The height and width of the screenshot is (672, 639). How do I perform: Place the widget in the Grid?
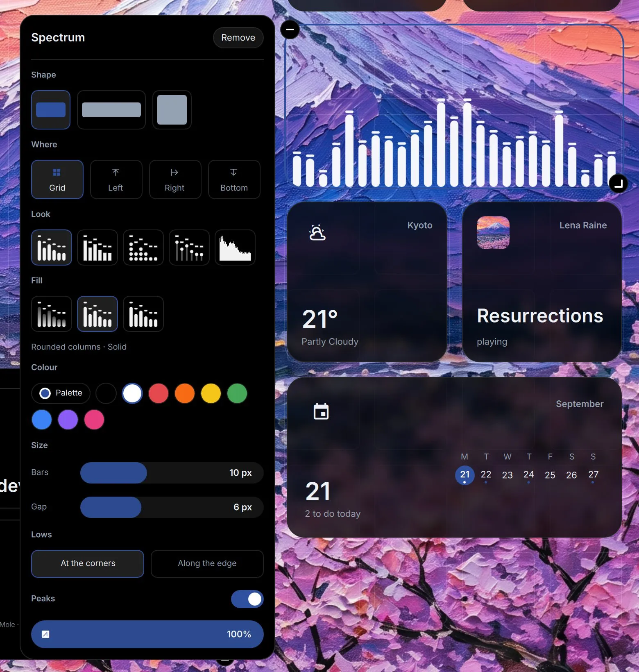pos(57,179)
